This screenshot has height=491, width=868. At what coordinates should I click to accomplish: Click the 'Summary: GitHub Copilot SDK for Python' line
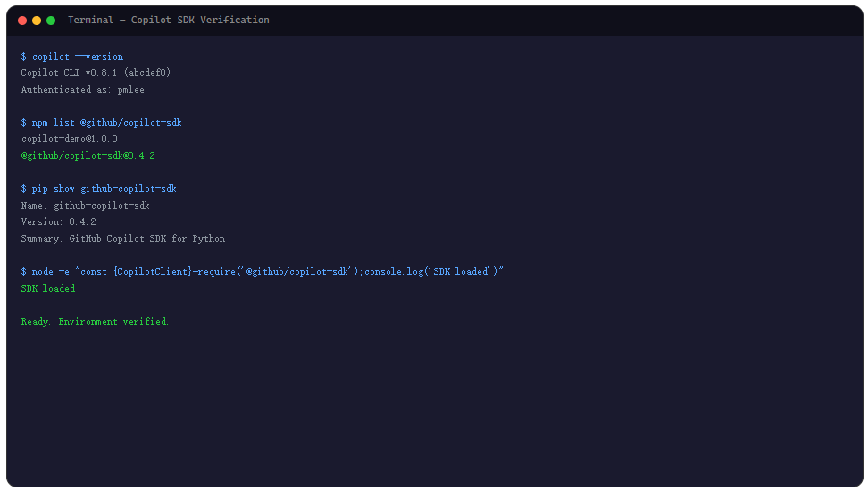(x=123, y=238)
